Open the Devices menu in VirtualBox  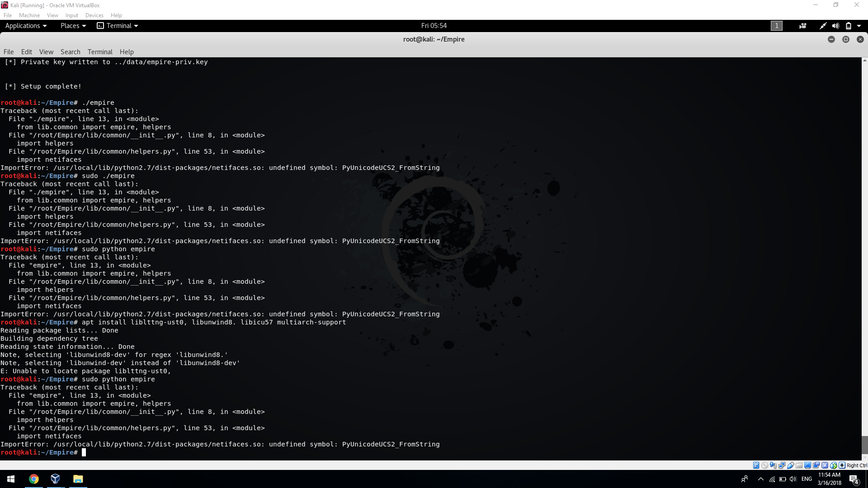[94, 15]
